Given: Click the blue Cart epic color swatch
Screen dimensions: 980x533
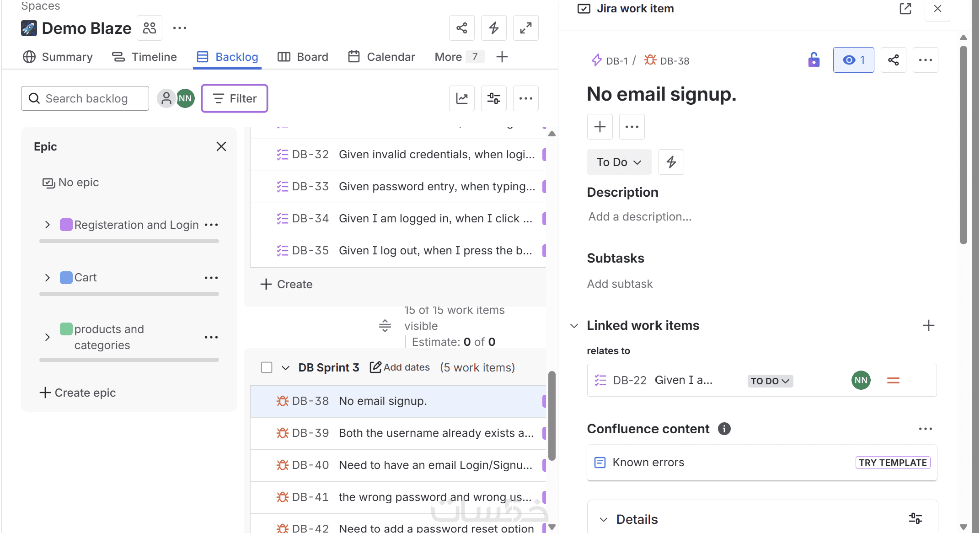Looking at the screenshot, I should pos(66,278).
